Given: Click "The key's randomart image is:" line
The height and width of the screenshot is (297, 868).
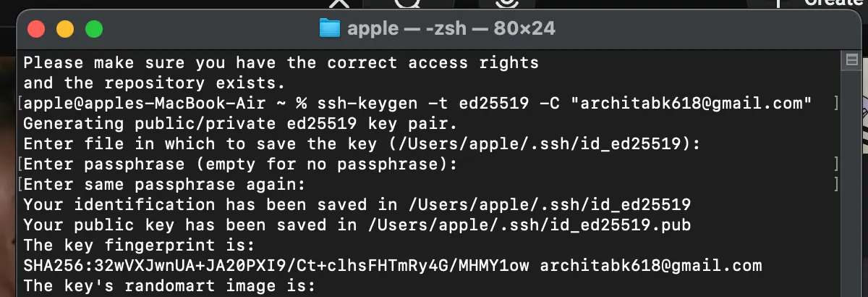Looking at the screenshot, I should [170, 285].
